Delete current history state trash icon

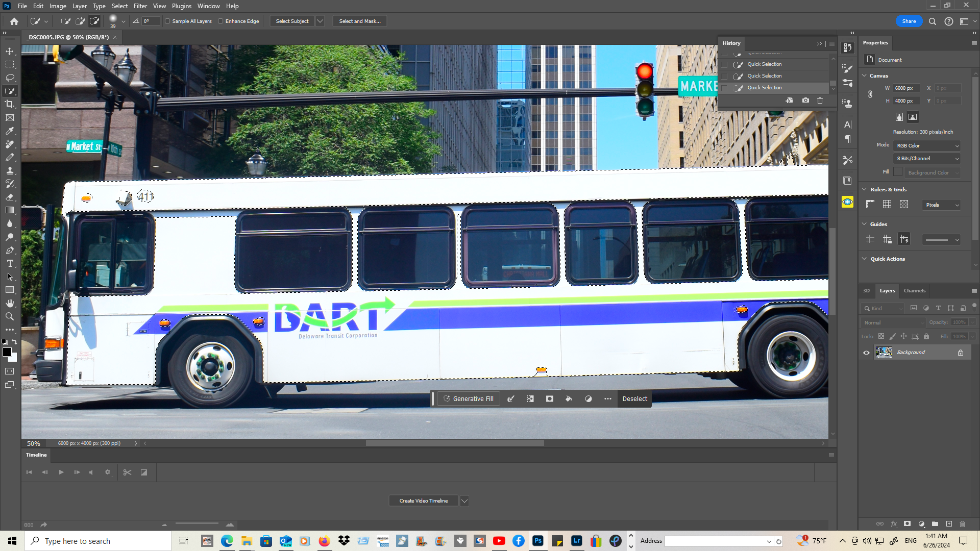click(820, 101)
